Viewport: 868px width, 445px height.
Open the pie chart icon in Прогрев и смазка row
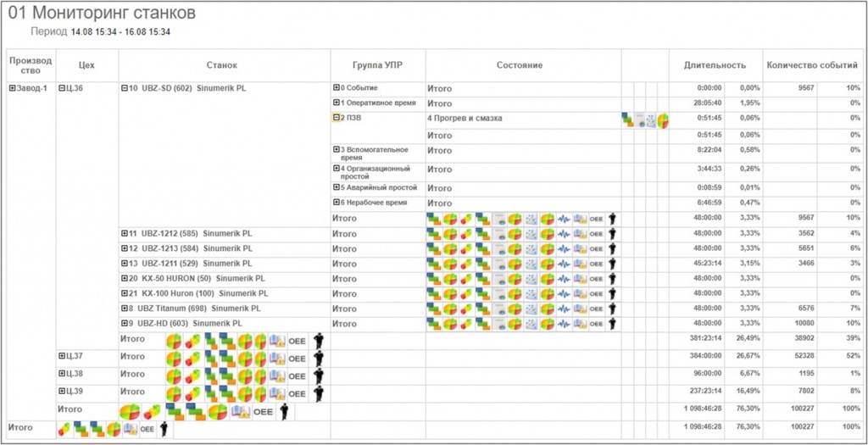coord(663,120)
